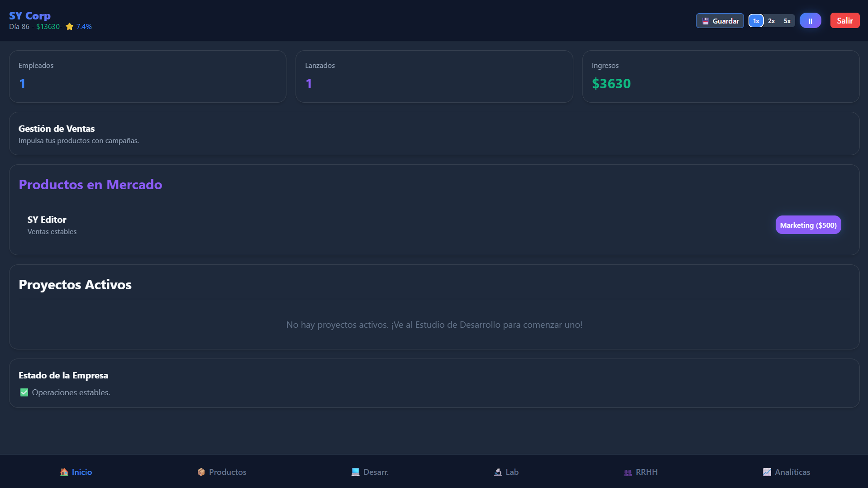Switch game speed to 2x
Viewport: 868px width, 488px height.
point(772,21)
